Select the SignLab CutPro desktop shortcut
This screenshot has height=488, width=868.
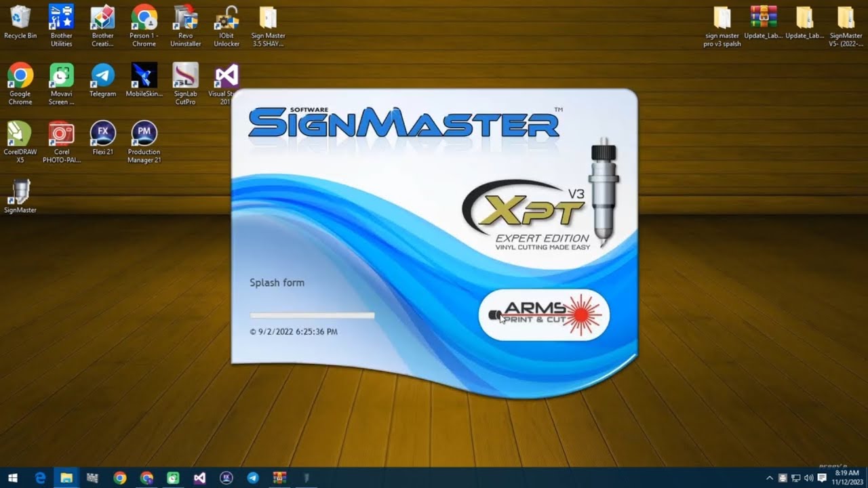pos(185,84)
